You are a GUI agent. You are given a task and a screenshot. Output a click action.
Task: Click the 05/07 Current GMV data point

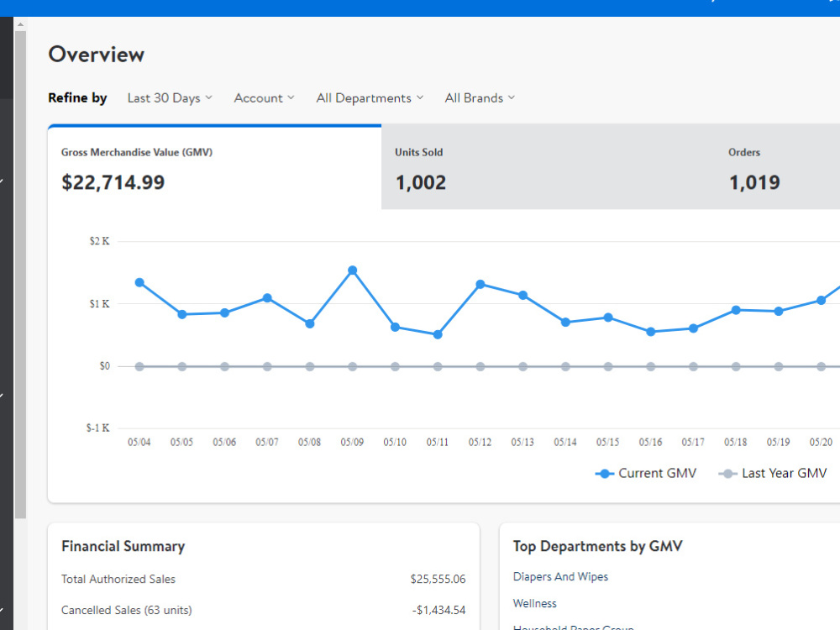(x=267, y=298)
